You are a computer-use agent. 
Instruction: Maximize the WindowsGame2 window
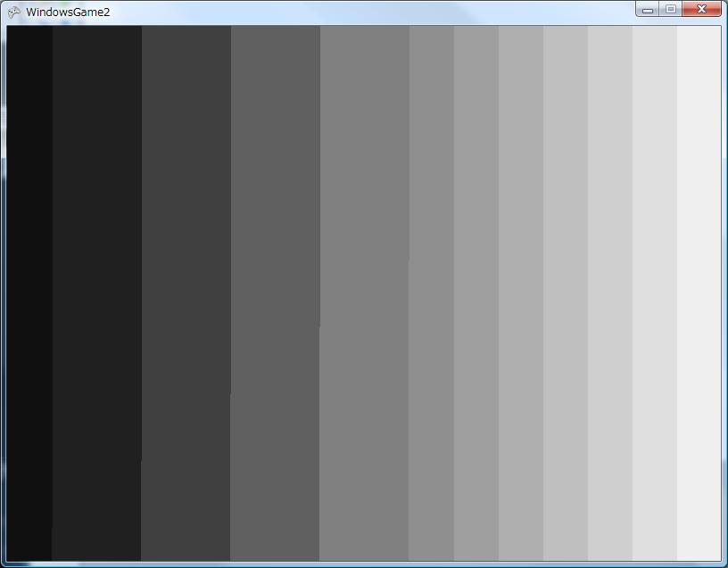point(671,9)
